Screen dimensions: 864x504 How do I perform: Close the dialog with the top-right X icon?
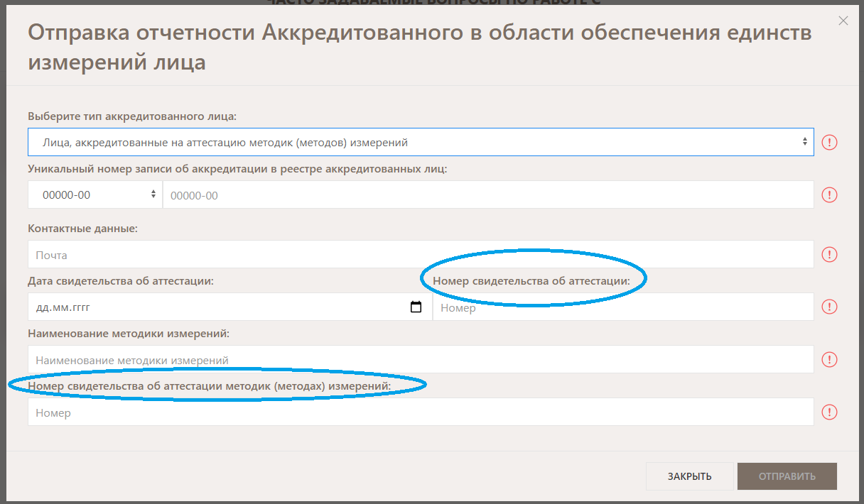(843, 21)
